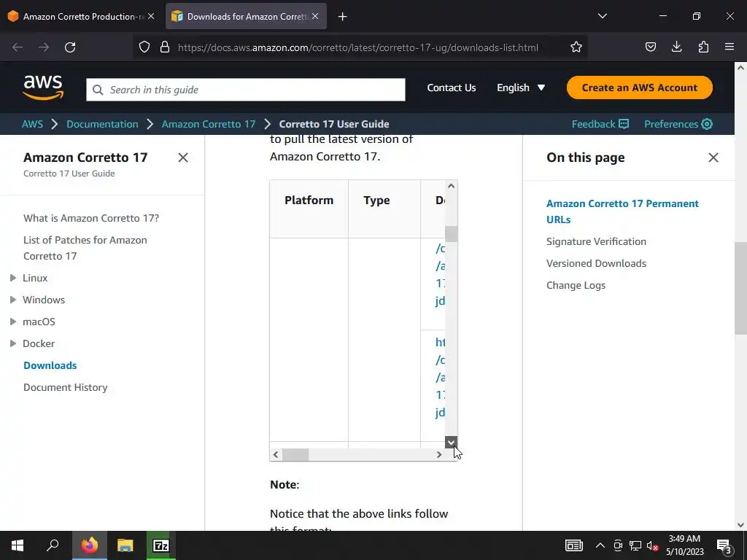Open Windows taskbar search
This screenshot has height=560, width=747.
click(x=53, y=545)
